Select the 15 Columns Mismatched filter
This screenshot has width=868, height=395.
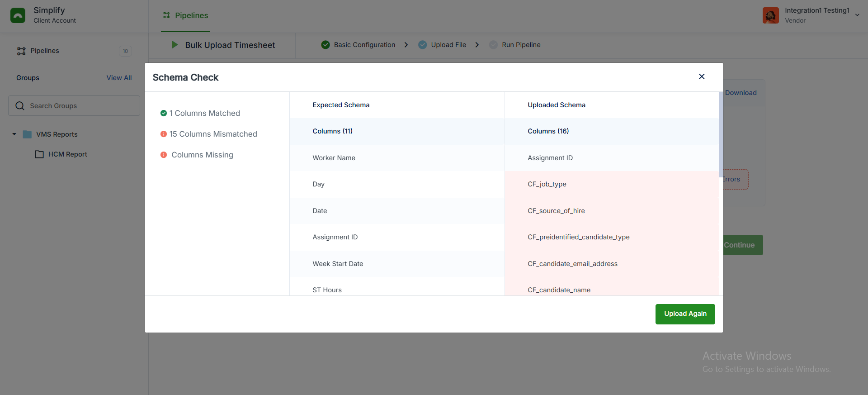tap(209, 134)
